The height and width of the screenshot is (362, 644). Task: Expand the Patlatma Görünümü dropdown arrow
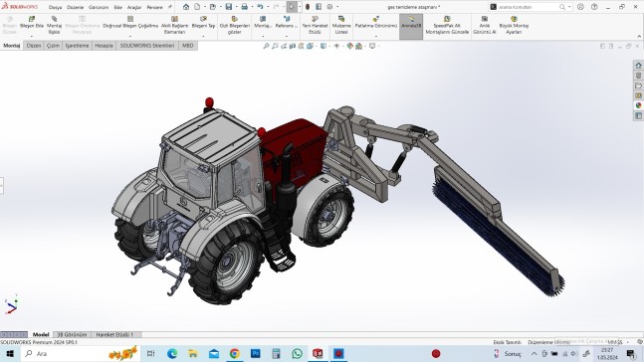pyautogui.click(x=376, y=37)
